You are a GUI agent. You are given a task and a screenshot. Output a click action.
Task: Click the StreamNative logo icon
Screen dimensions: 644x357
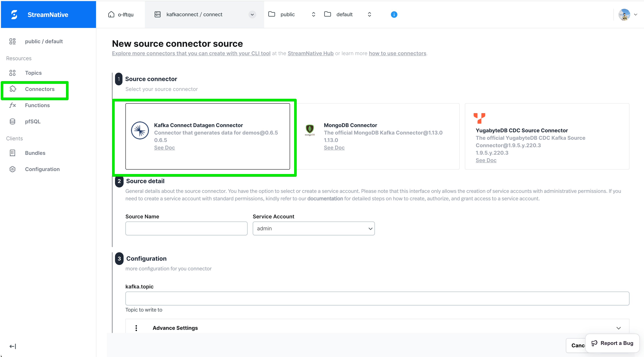tap(14, 15)
